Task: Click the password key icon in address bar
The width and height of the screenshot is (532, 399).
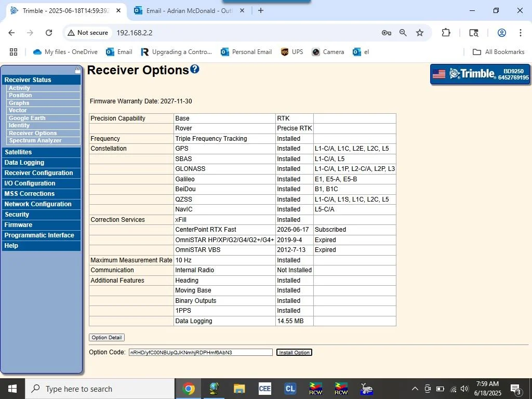Action: [x=386, y=33]
